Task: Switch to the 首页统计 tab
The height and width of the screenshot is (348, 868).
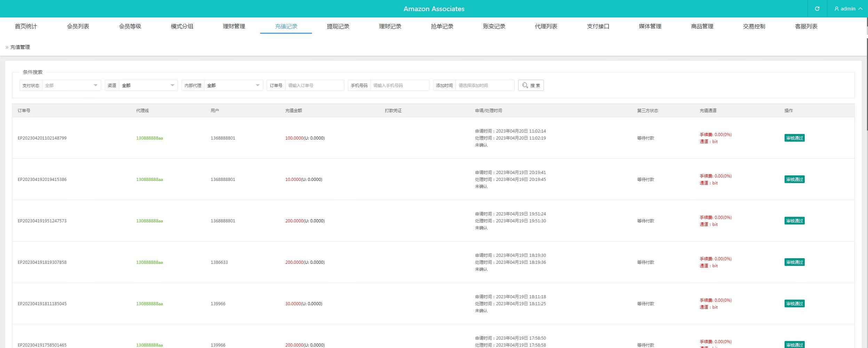Action: [26, 26]
